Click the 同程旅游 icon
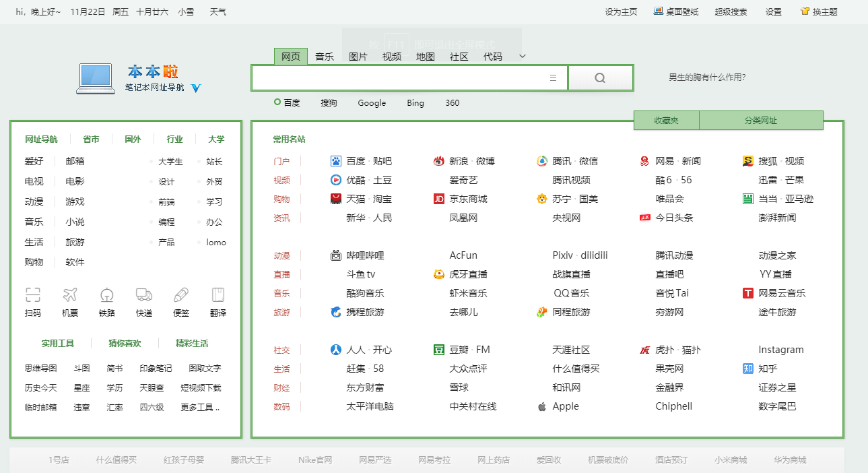The image size is (868, 473). point(542,312)
